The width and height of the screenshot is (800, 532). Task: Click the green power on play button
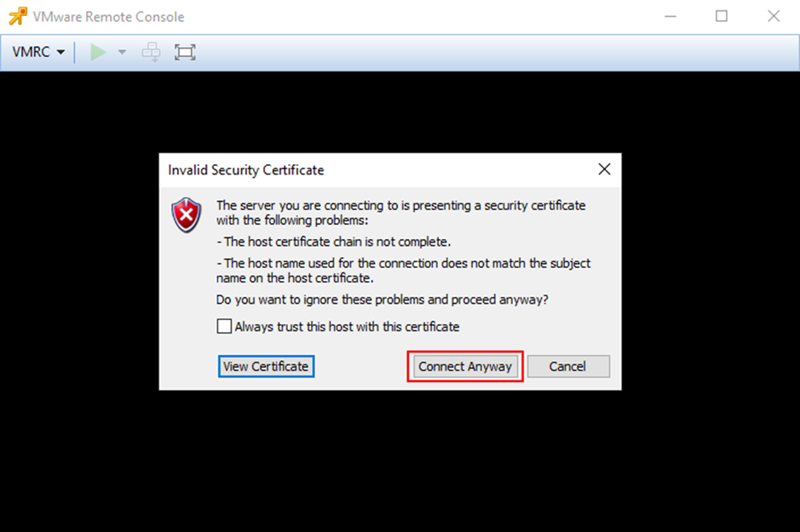98,52
